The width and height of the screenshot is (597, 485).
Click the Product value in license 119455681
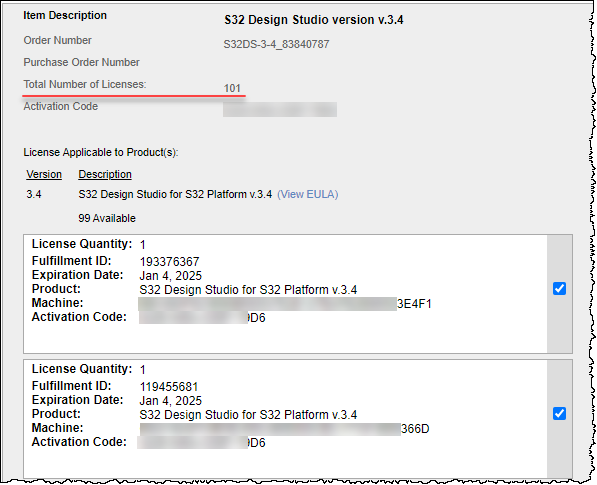tap(248, 415)
